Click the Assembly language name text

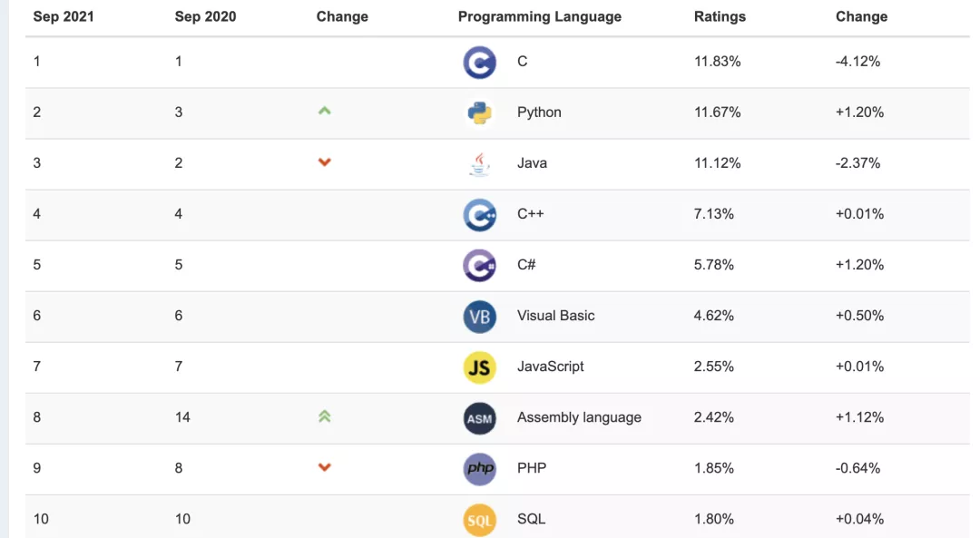coord(579,417)
